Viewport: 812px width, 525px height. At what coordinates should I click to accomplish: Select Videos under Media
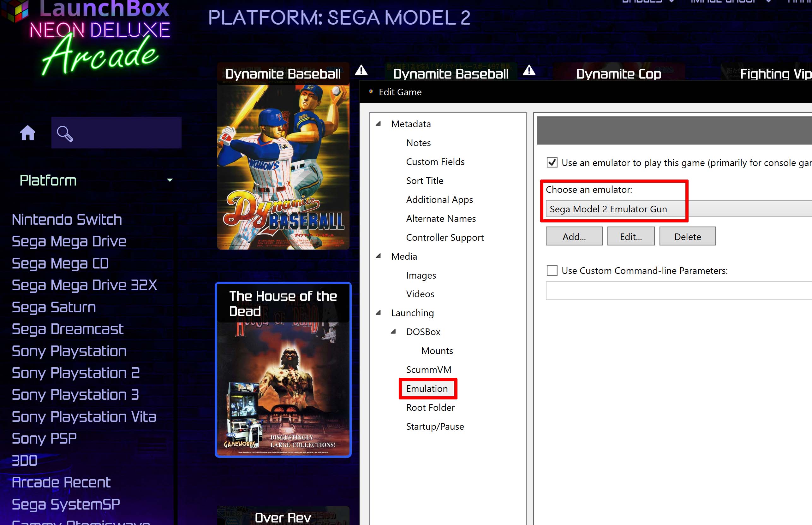[x=420, y=294]
